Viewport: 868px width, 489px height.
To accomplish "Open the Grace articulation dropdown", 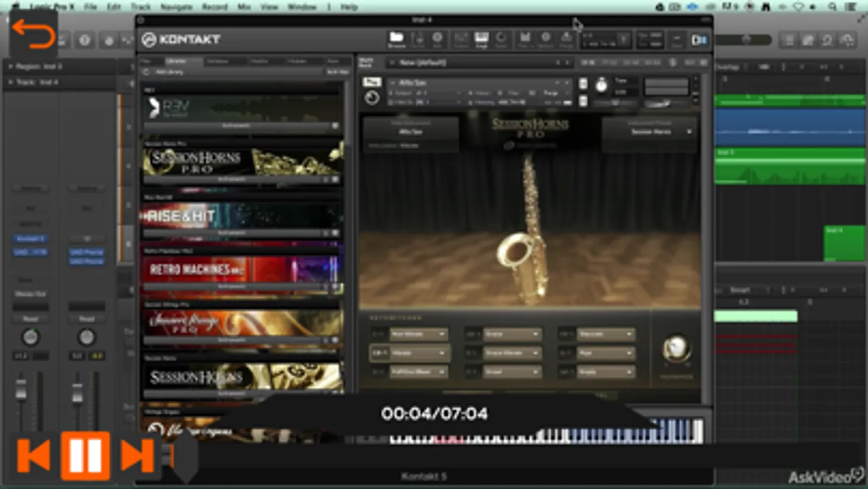I will coord(512,334).
